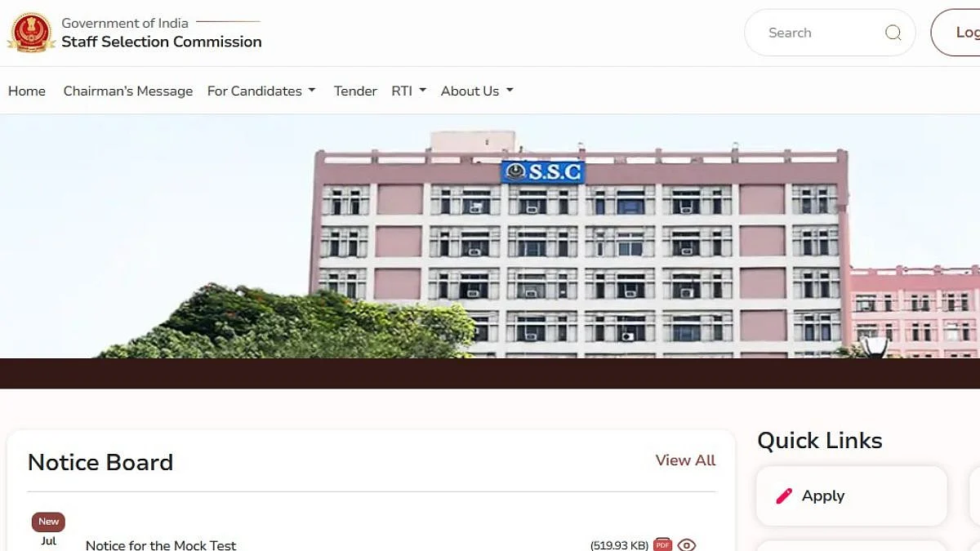
Task: Open Chairman's Message page
Action: click(x=128, y=91)
